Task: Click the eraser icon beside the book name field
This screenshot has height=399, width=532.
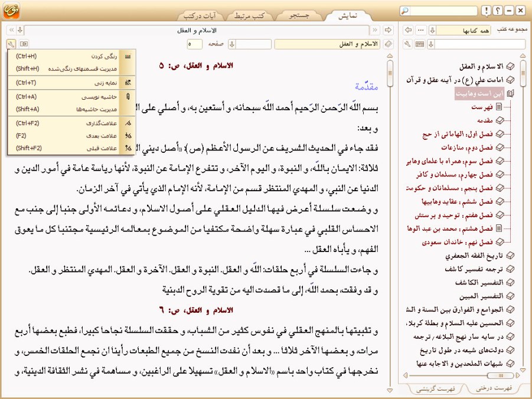Action: [x=388, y=44]
